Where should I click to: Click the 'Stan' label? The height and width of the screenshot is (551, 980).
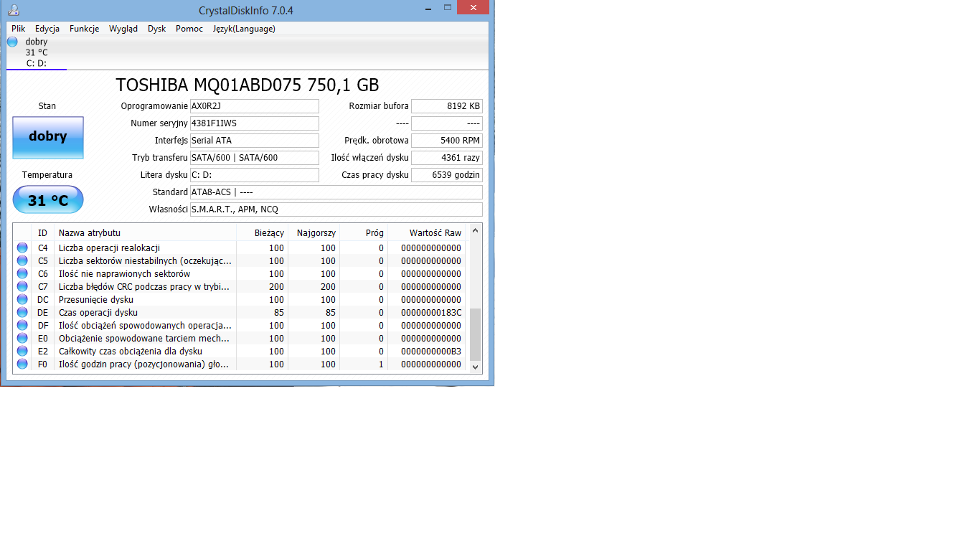click(x=47, y=106)
